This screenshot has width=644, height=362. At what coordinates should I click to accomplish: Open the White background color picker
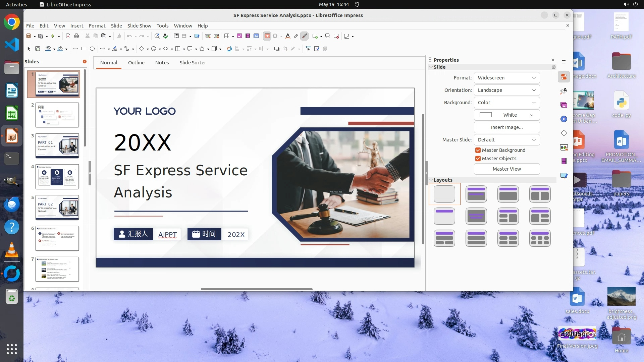coord(506,115)
